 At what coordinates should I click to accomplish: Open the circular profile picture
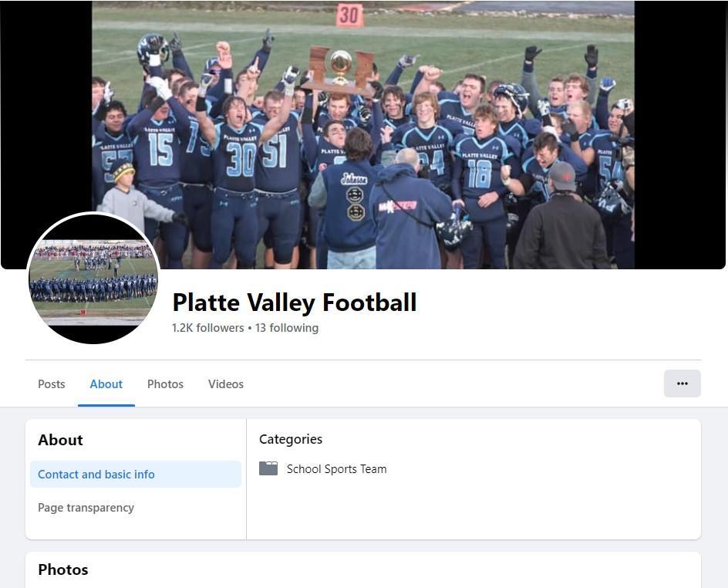pos(94,279)
